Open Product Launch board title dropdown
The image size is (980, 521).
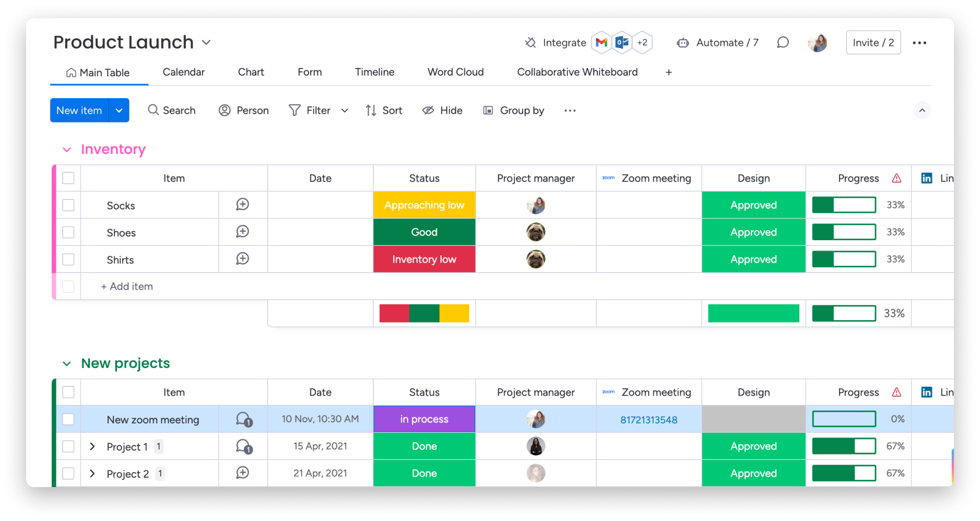[206, 42]
